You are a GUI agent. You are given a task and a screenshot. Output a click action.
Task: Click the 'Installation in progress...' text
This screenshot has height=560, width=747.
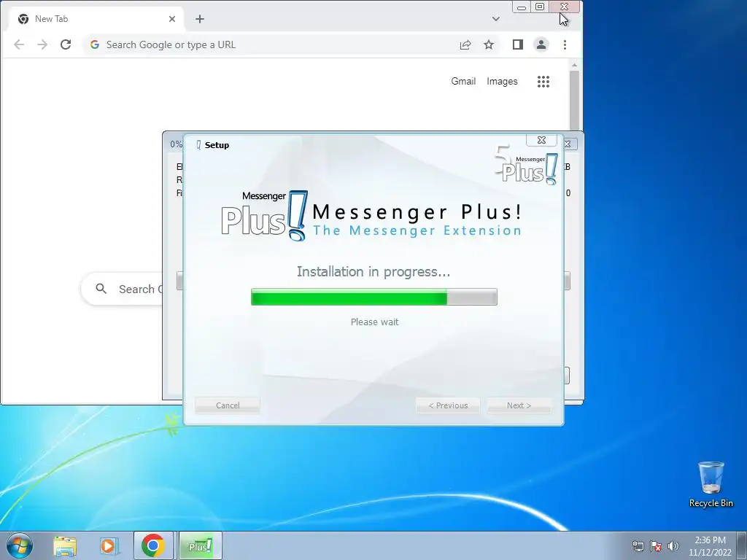373,271
